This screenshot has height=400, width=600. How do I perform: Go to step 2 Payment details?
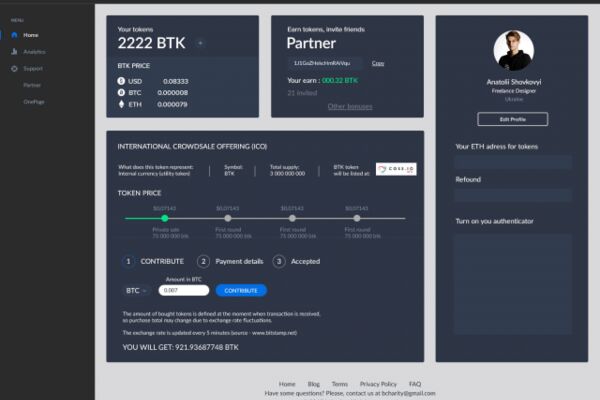tap(230, 261)
